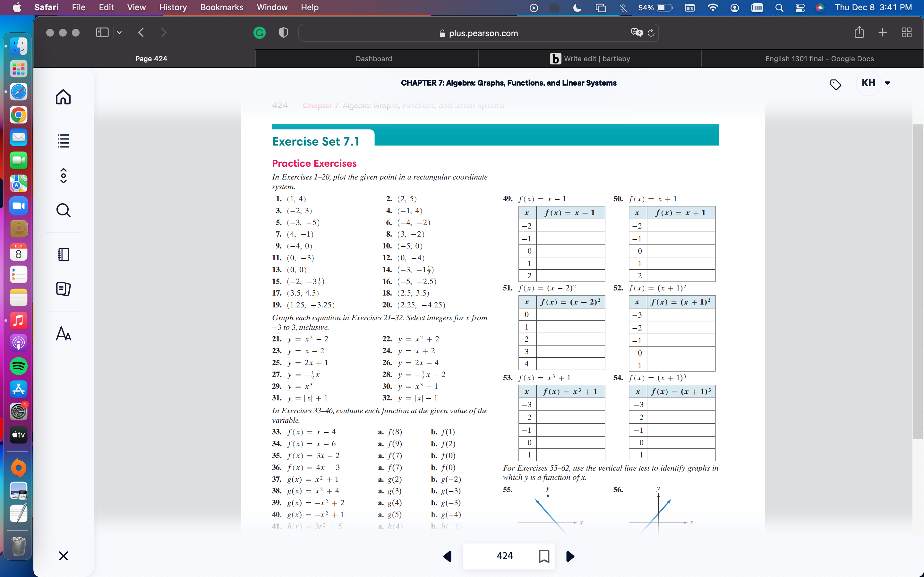
Task: Open the sidebar options chevron in Safari toolbar
Action: click(x=119, y=32)
